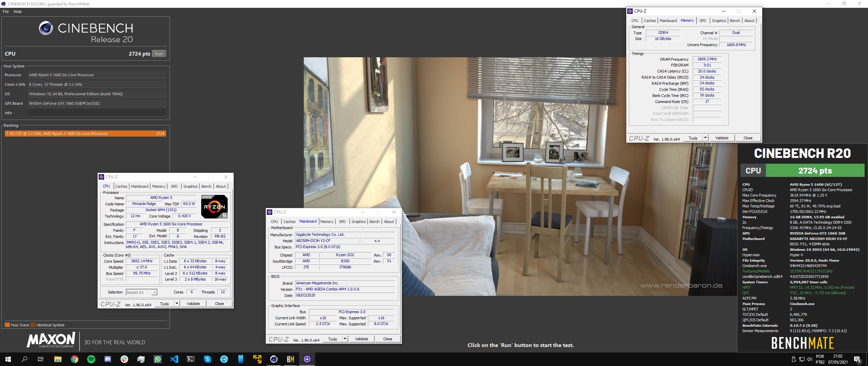The height and width of the screenshot is (366, 868).
Task: Select the orange ranking row scoring 2724
Action: coord(85,134)
